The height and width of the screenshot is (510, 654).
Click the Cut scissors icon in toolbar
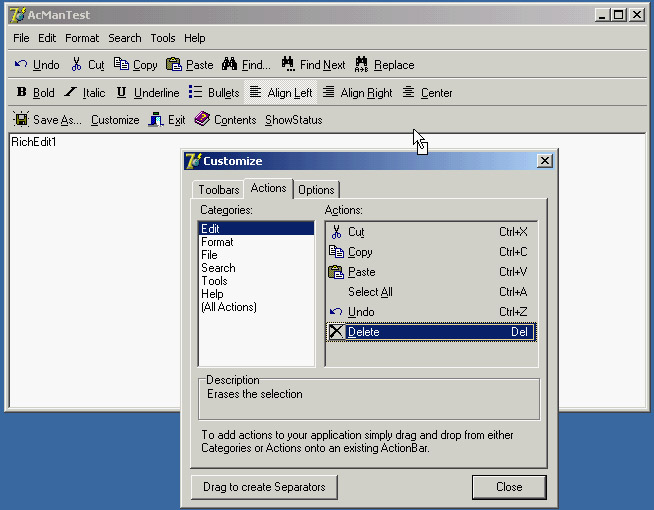(x=76, y=65)
